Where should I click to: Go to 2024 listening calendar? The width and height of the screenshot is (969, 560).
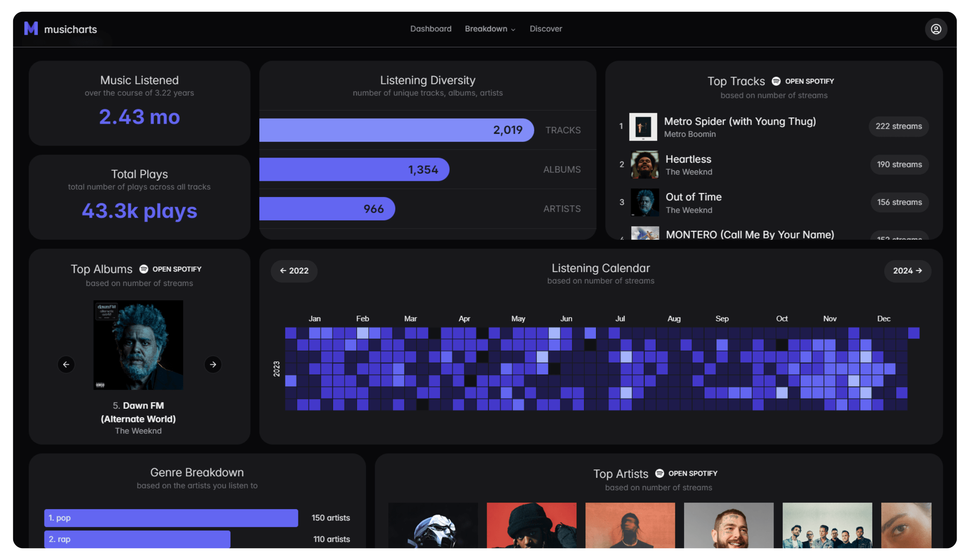(x=908, y=271)
